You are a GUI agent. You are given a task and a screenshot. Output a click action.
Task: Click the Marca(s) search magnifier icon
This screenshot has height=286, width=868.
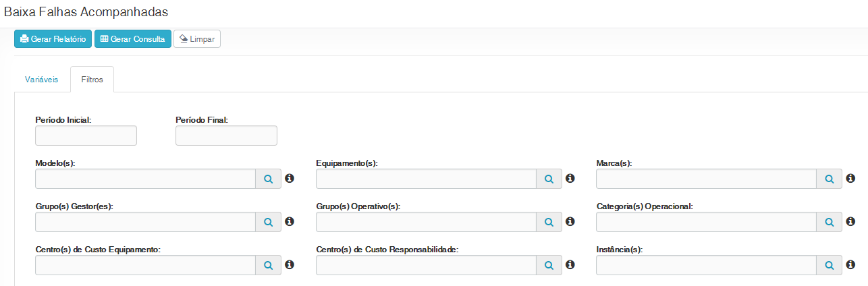coord(830,179)
